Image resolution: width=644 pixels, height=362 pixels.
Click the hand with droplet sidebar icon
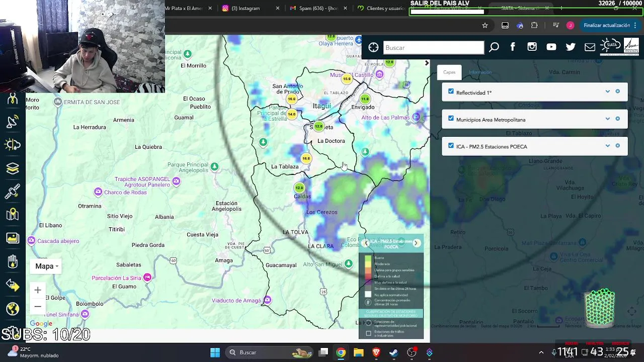click(13, 261)
